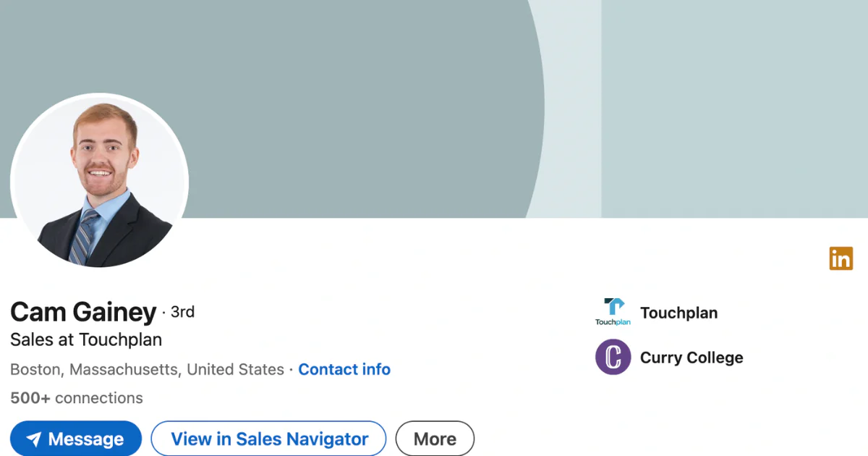Image resolution: width=868 pixels, height=456 pixels.
Task: Click the paper plane icon on Message
Action: coord(33,439)
